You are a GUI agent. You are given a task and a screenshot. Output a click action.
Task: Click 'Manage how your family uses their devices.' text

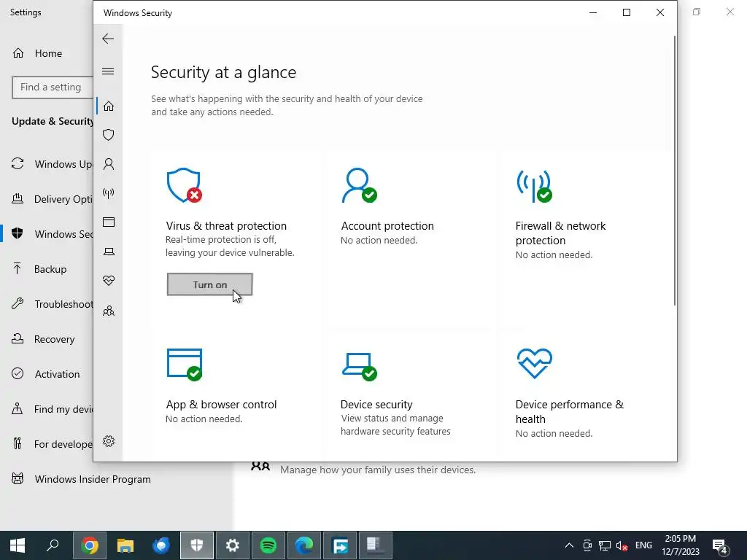tap(378, 470)
